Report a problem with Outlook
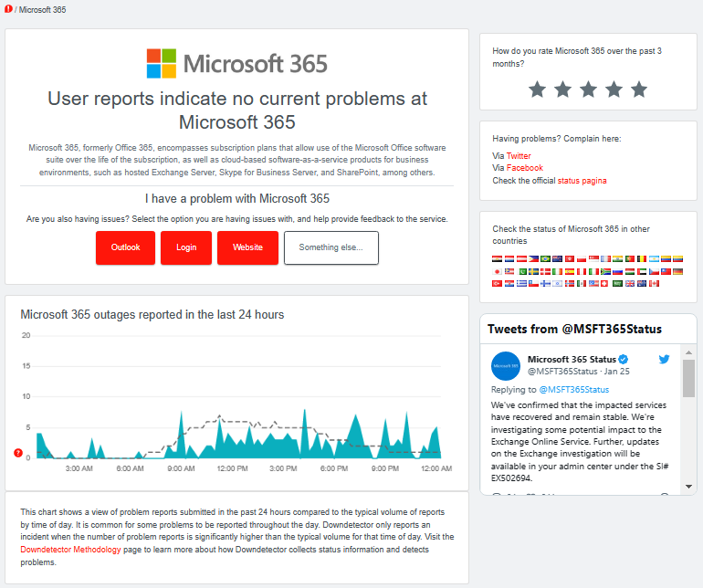This screenshot has width=703, height=588. click(125, 247)
